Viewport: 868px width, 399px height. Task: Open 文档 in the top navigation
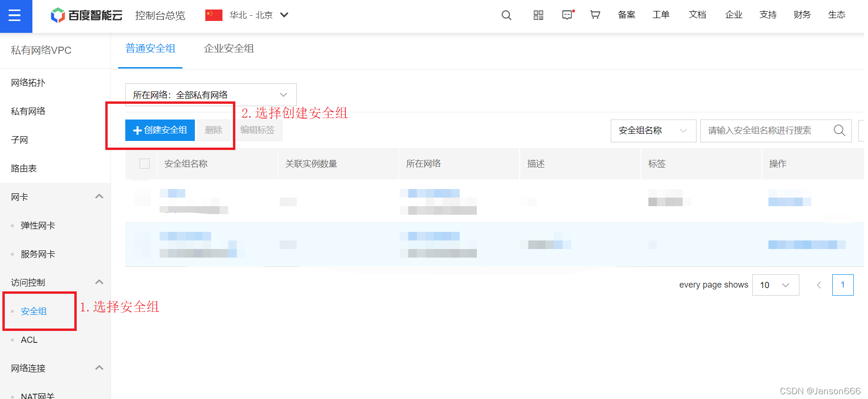(697, 15)
